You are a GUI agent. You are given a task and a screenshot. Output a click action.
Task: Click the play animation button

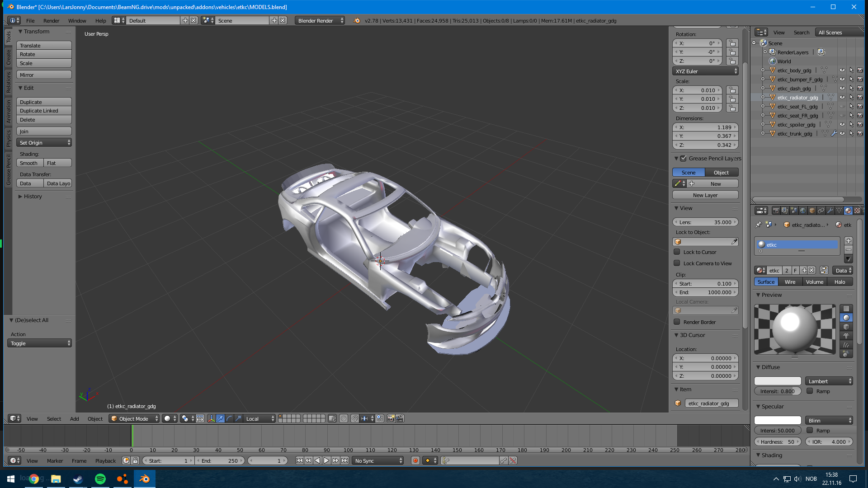(326, 461)
